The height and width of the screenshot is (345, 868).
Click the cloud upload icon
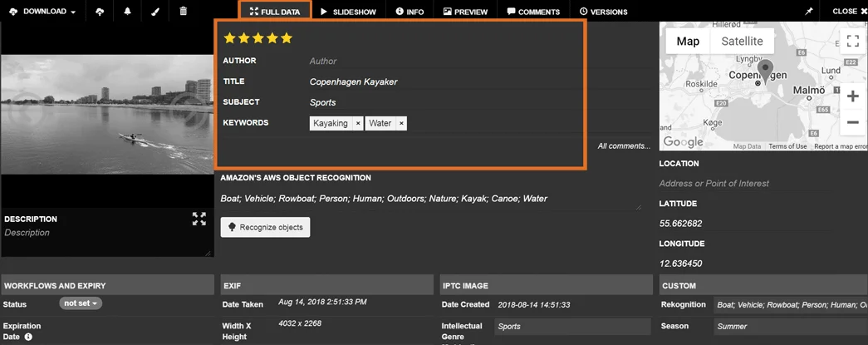pyautogui.click(x=100, y=11)
